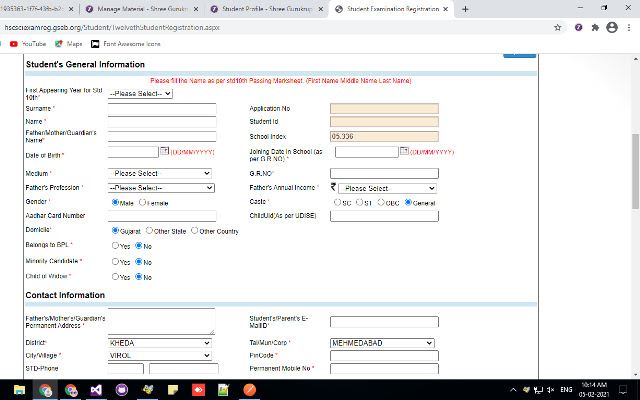Viewport: 640px width, 400px height.
Task: Click the PinCode input field
Action: coord(384,356)
